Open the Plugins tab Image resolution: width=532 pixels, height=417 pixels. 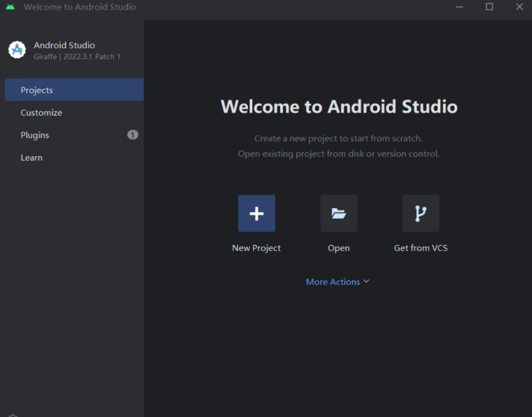pyautogui.click(x=74, y=135)
